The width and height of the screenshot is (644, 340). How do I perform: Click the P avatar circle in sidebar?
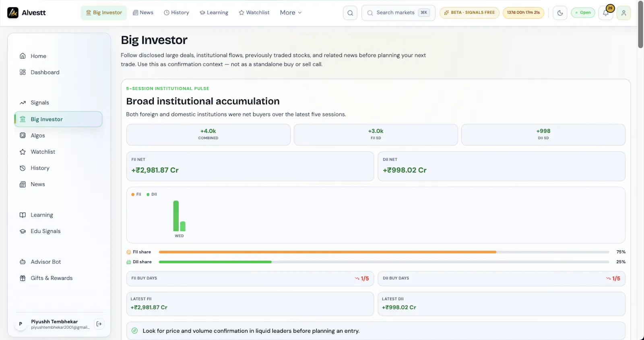21,324
